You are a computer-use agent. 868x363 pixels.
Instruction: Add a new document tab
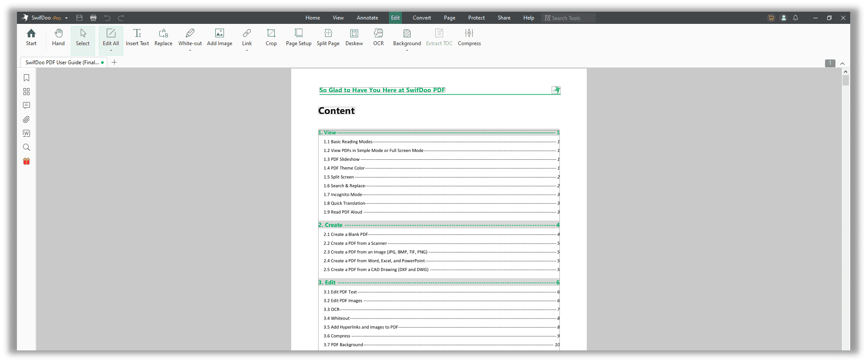pyautogui.click(x=114, y=63)
